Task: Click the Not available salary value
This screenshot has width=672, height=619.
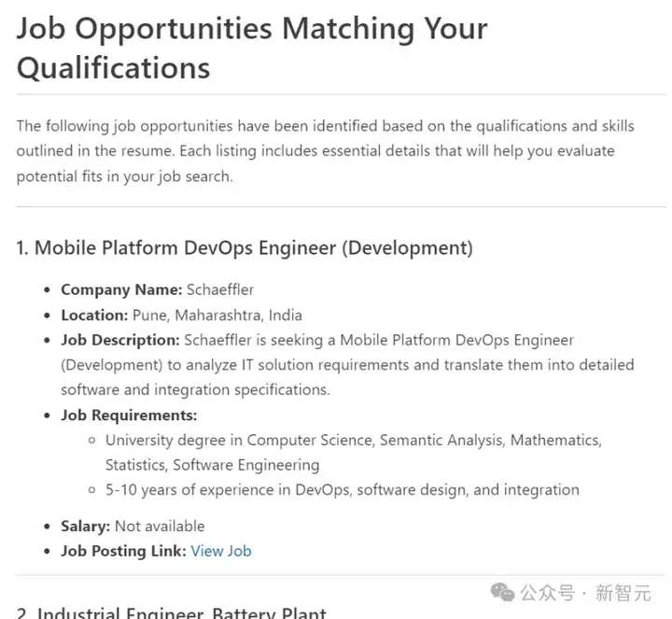Action: (160, 526)
